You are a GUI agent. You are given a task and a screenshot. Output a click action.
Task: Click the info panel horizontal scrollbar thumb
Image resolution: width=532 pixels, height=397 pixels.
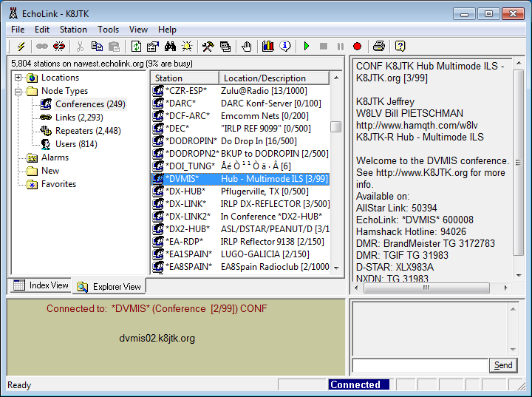[426, 288]
